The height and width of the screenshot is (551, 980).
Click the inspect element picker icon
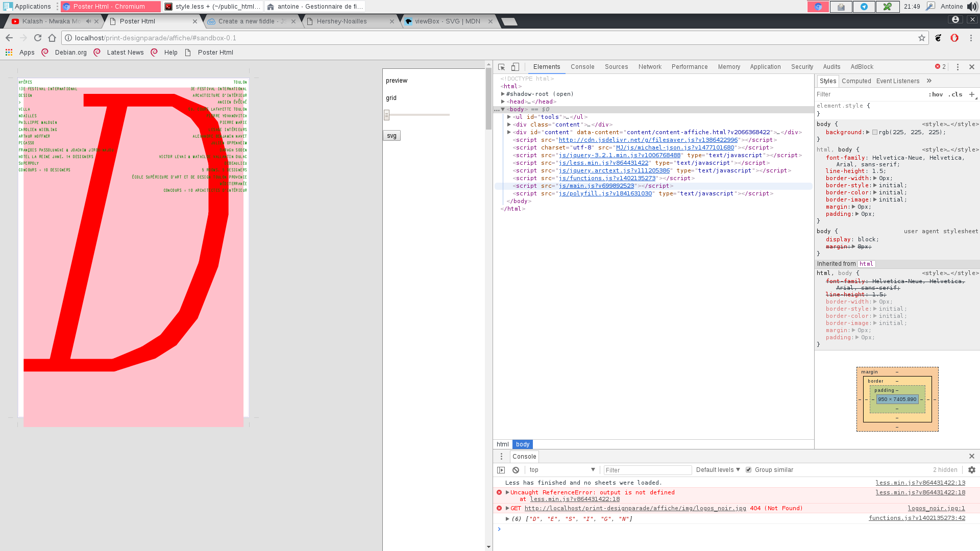coord(501,67)
